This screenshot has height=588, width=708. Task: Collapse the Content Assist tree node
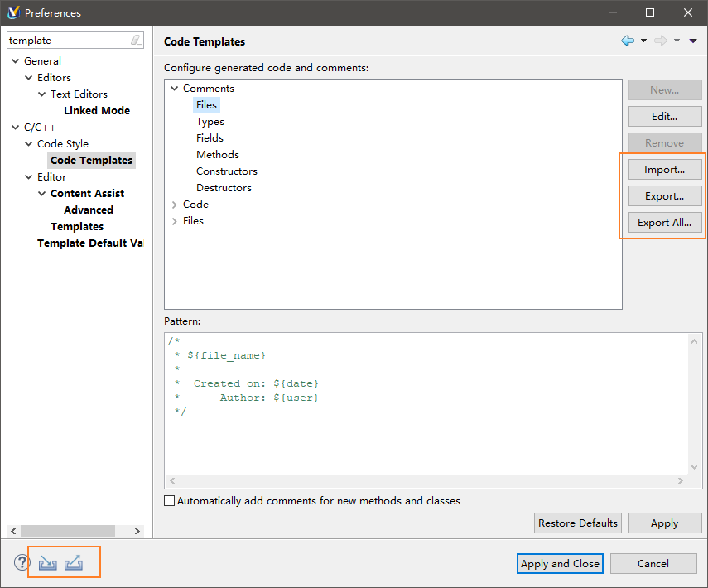tap(42, 193)
